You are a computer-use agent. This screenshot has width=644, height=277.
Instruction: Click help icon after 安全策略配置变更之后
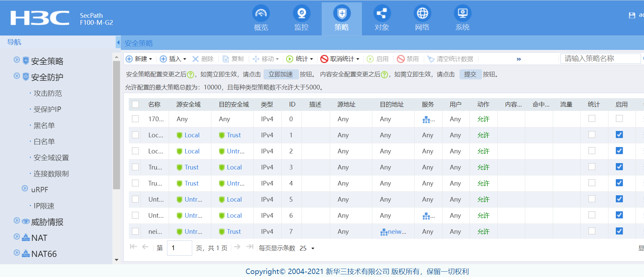click(x=191, y=75)
